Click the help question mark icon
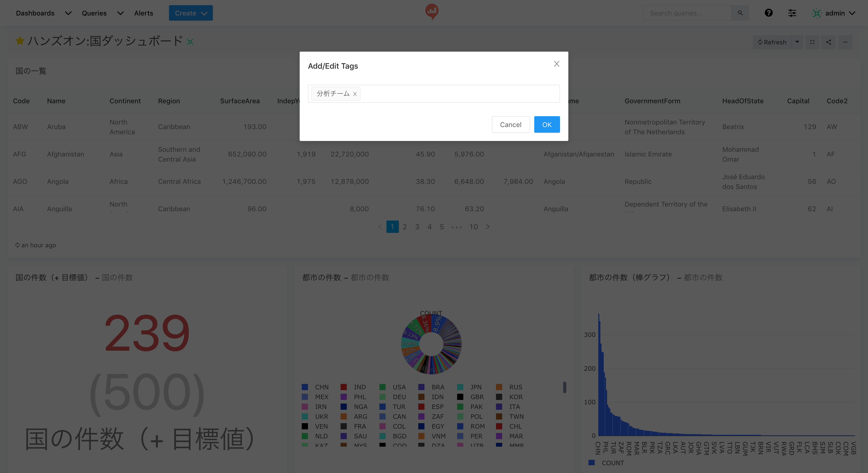Viewport: 868px width, 473px height. (769, 13)
